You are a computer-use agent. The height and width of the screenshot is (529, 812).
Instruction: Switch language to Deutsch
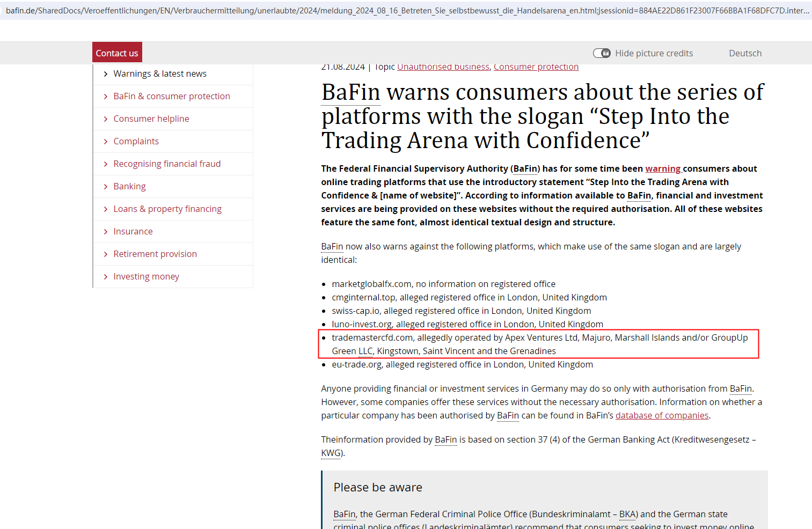pyautogui.click(x=745, y=53)
